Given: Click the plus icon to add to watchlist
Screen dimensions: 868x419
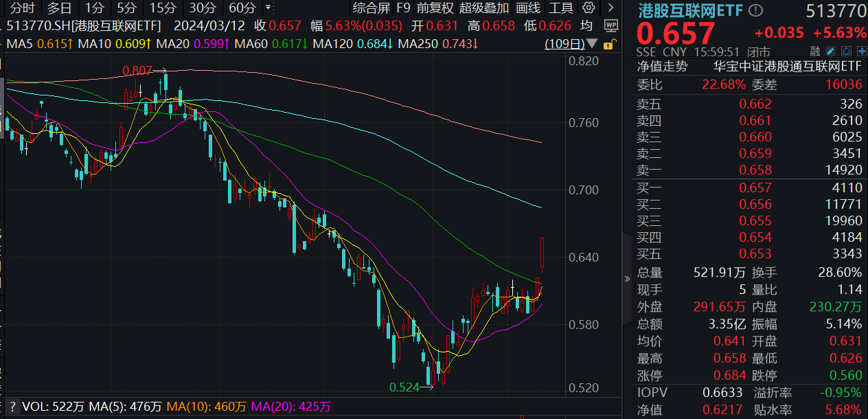Looking at the screenshot, I should 863,49.
